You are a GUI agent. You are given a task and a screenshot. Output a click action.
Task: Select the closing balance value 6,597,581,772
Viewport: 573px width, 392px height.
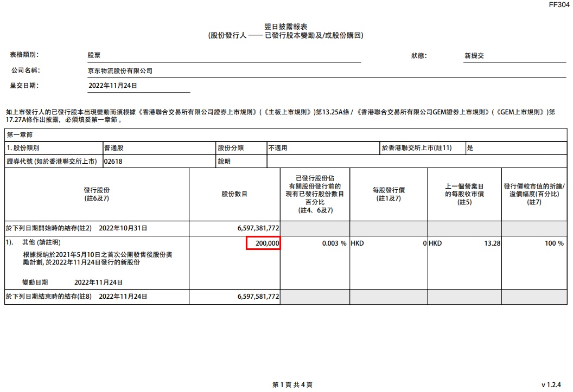[258, 297]
